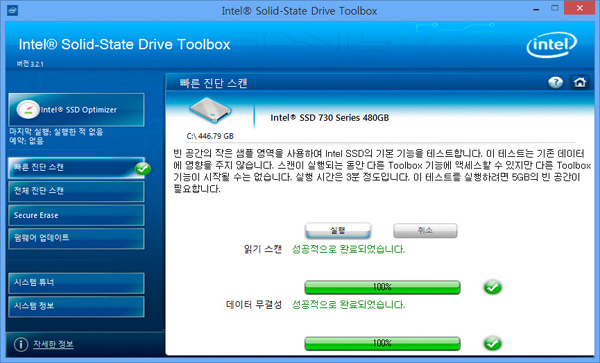
Task: Open the Intel SSD Optimizer panel
Action: click(77, 110)
